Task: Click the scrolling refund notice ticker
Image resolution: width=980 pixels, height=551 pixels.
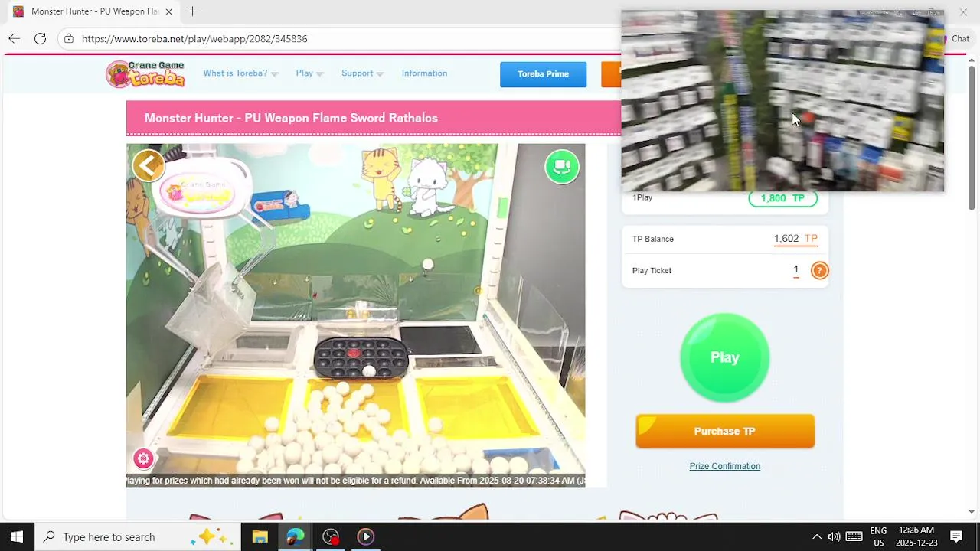Action: [x=355, y=481]
